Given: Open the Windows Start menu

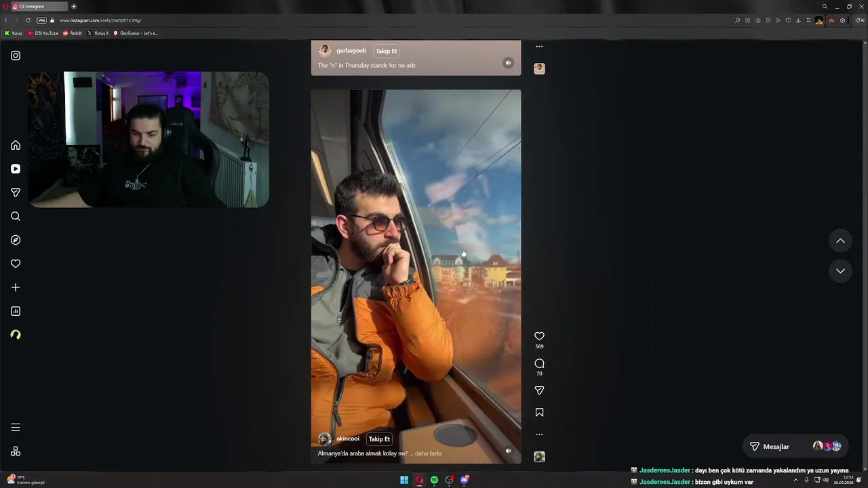Looking at the screenshot, I should click(404, 480).
